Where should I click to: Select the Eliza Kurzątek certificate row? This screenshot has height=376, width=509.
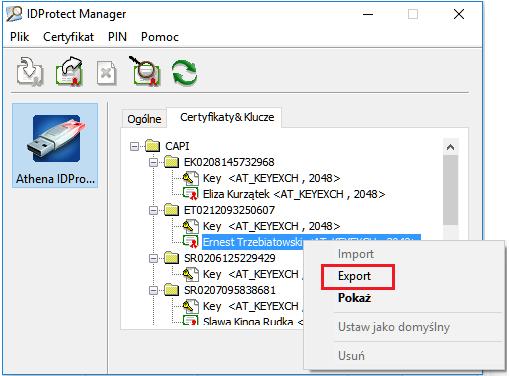(x=294, y=194)
